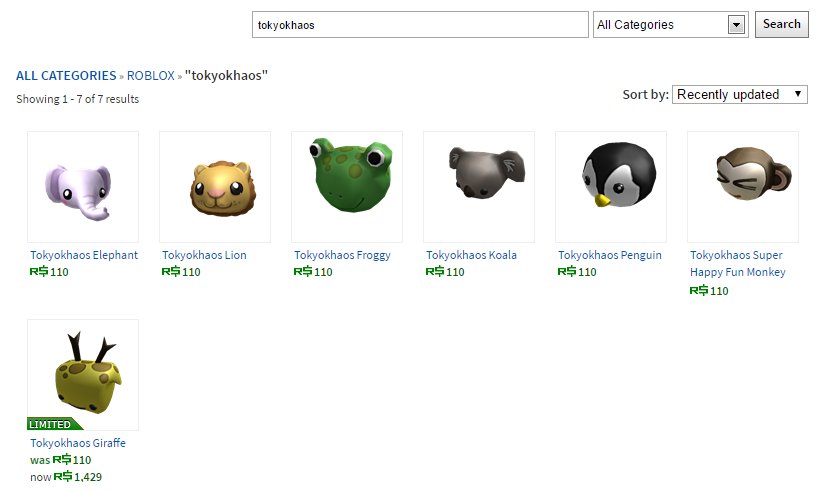Viewport: 826px width, 493px height.
Task: Click the LIMITED badge on the Giraffe
Action: click(54, 424)
